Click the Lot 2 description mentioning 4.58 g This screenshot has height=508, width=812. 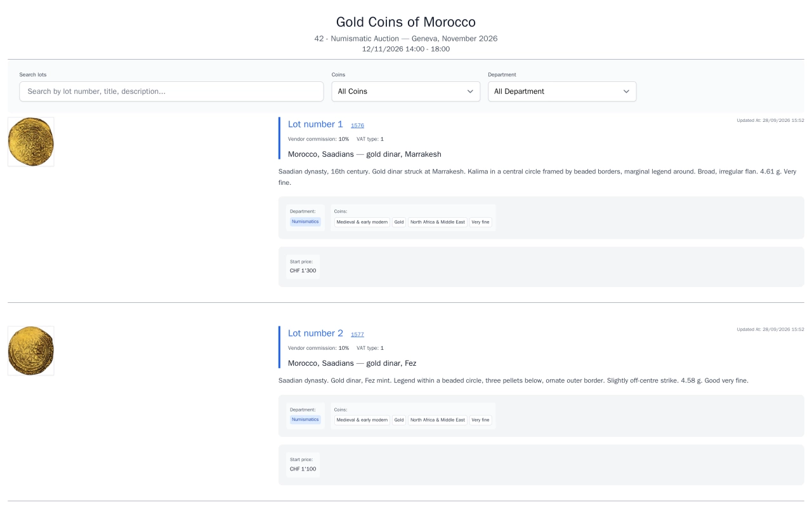pyautogui.click(x=513, y=380)
